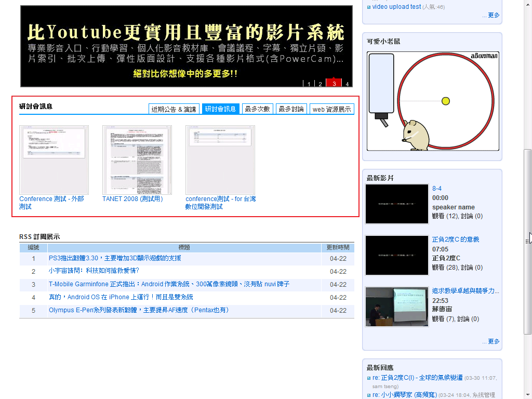Click the big Youtube banner advertisement
This screenshot has height=399, width=532.
point(186,47)
